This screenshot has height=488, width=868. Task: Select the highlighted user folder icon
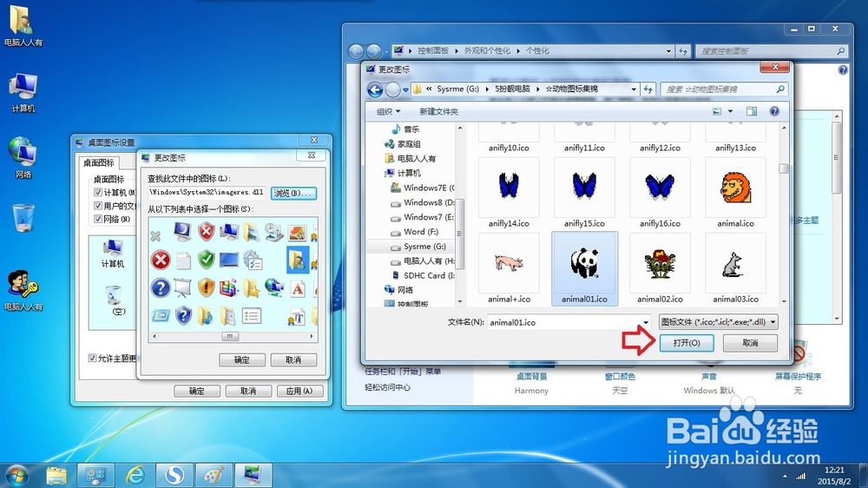click(298, 260)
